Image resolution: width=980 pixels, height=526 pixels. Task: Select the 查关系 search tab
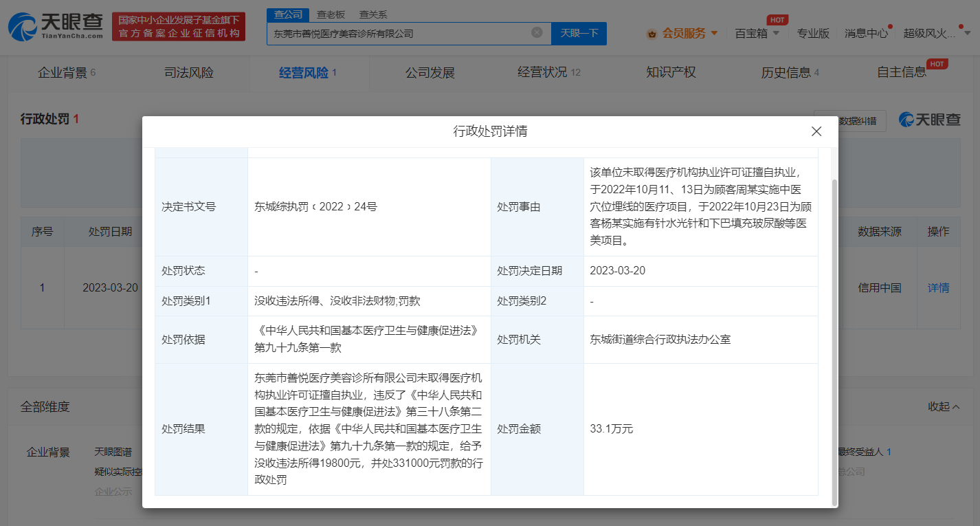[x=373, y=14]
